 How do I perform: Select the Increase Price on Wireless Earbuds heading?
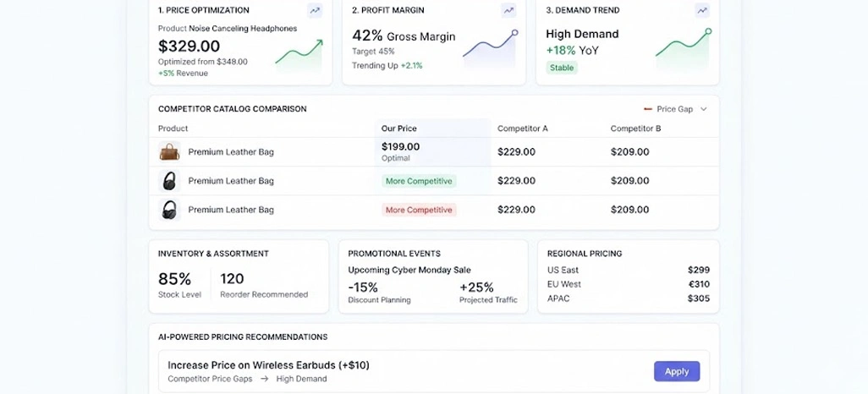click(268, 365)
